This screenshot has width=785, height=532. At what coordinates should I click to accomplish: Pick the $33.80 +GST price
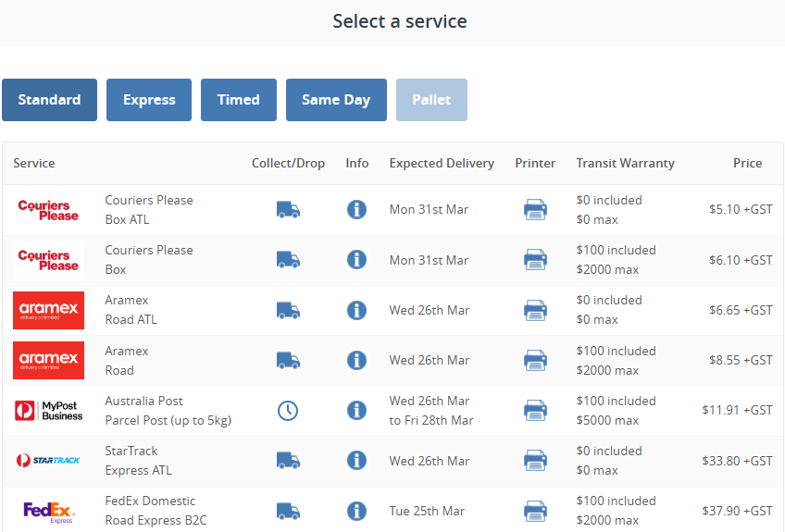(737, 461)
